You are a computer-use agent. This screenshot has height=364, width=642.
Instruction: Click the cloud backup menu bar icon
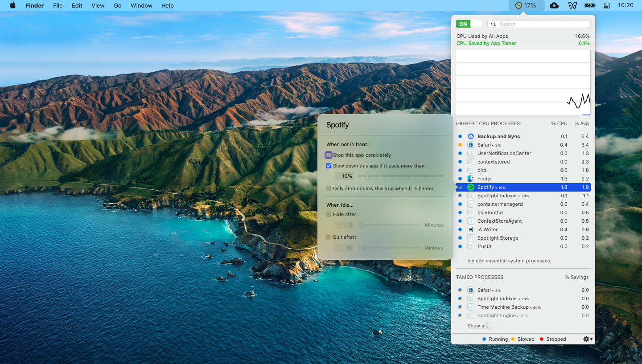point(554,5)
